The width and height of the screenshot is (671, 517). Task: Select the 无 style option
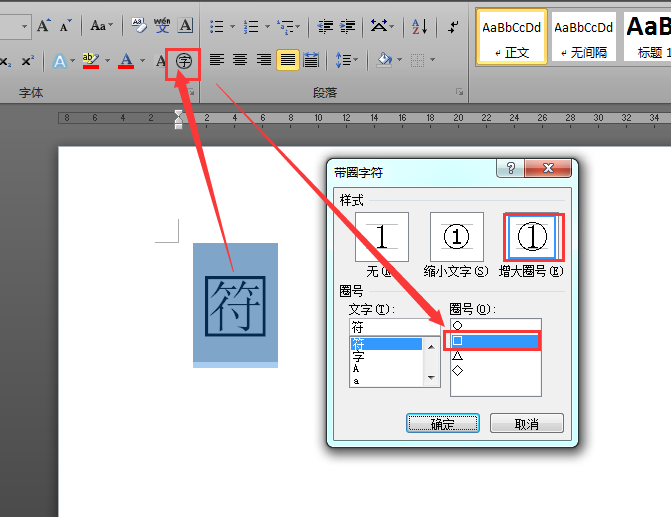point(382,237)
